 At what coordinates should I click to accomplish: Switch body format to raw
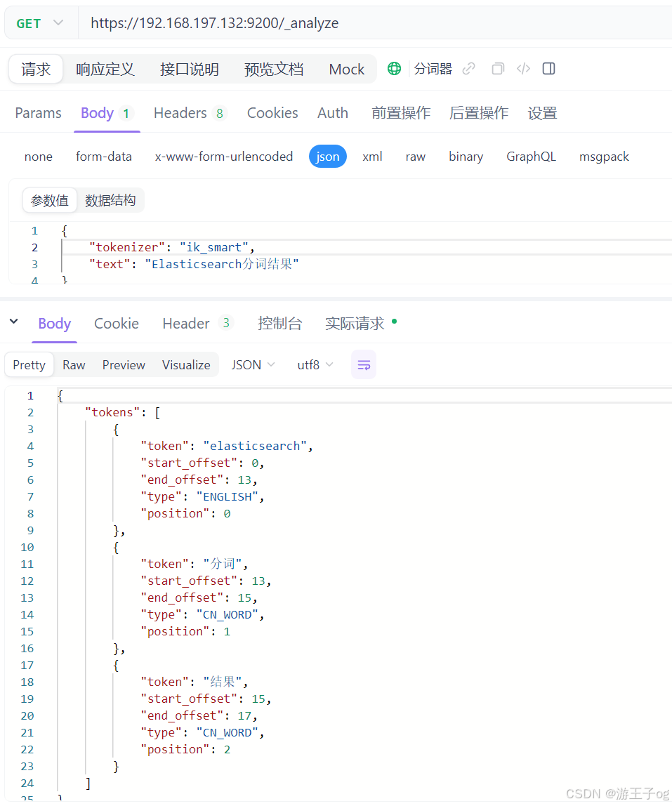click(x=415, y=156)
